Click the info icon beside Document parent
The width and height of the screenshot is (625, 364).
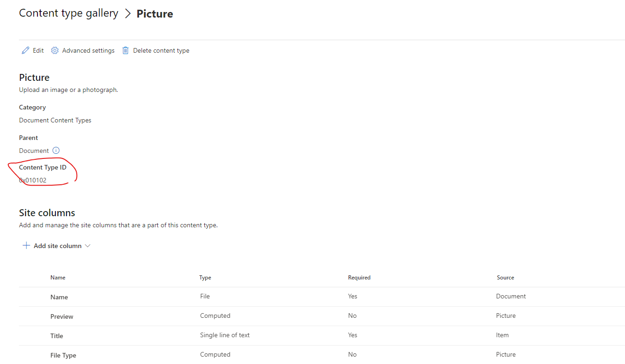click(x=55, y=150)
